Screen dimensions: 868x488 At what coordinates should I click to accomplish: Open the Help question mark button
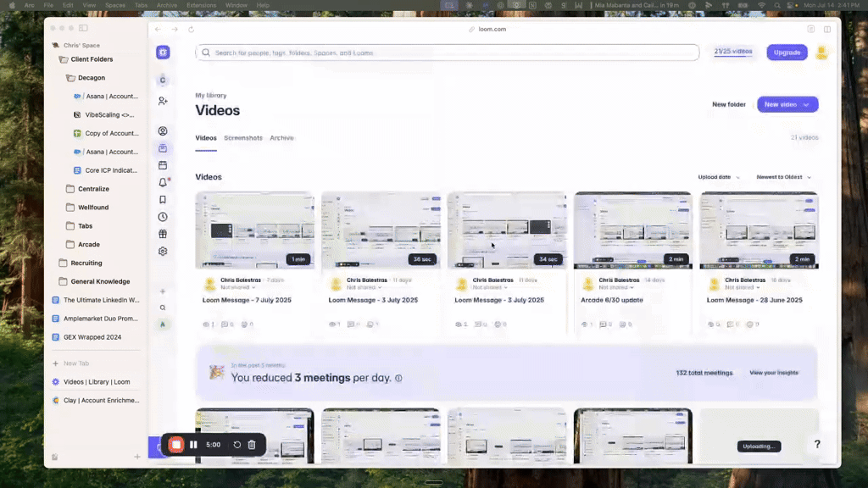point(817,445)
